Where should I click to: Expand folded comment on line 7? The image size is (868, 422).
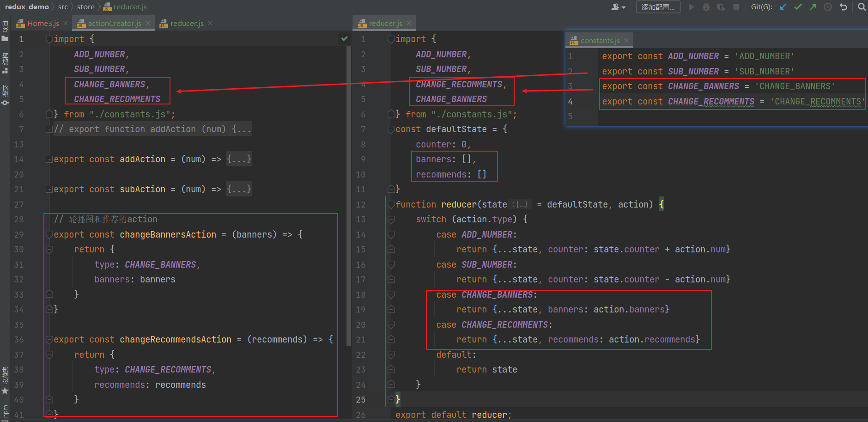tap(49, 129)
